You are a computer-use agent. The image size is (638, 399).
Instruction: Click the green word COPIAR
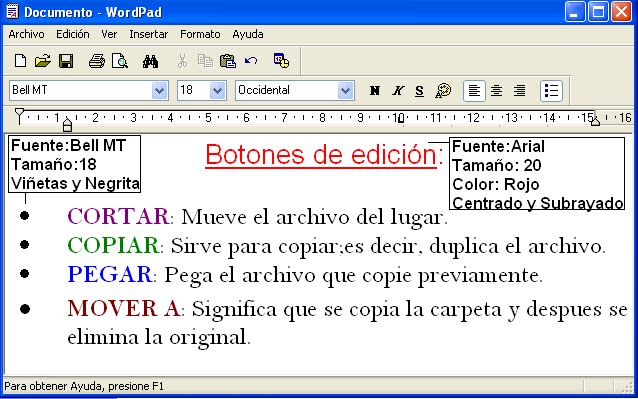[x=113, y=246]
